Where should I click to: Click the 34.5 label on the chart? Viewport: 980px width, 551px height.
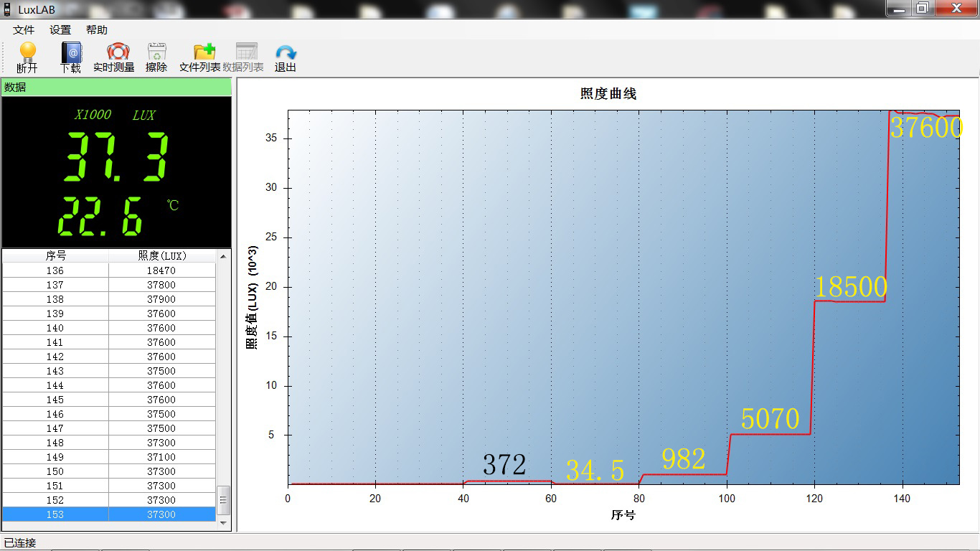(x=595, y=471)
